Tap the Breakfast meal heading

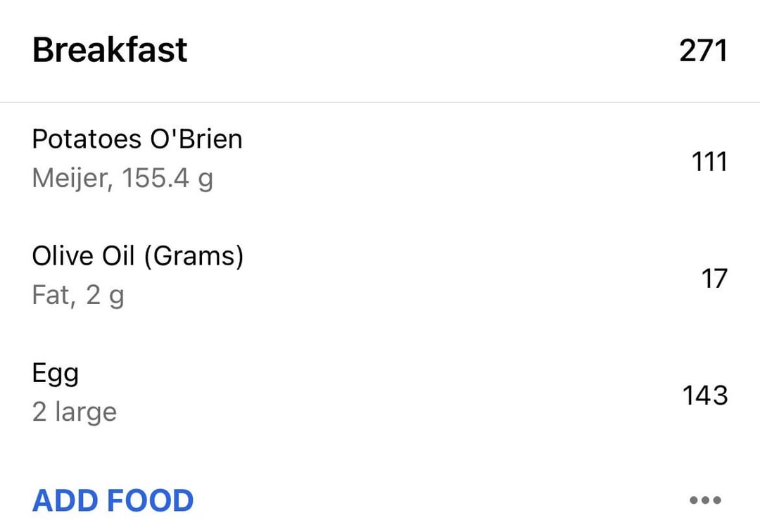110,50
